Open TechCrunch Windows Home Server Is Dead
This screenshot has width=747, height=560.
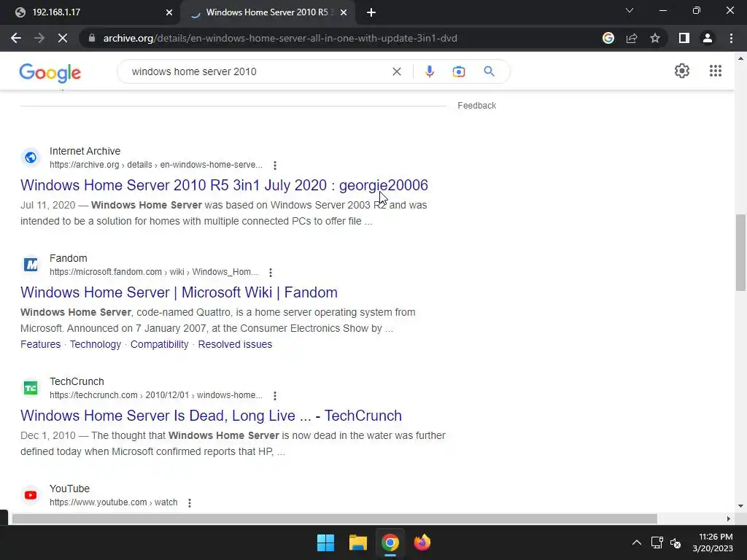pos(211,416)
